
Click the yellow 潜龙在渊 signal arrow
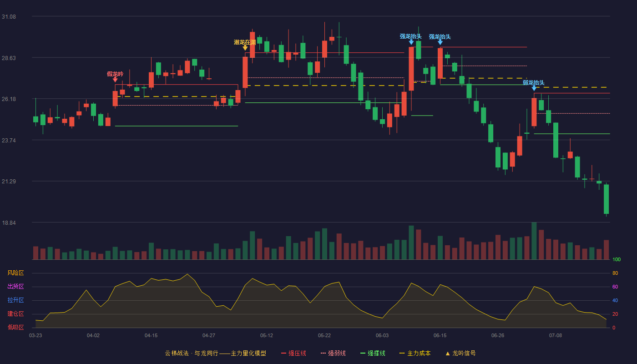(x=245, y=48)
